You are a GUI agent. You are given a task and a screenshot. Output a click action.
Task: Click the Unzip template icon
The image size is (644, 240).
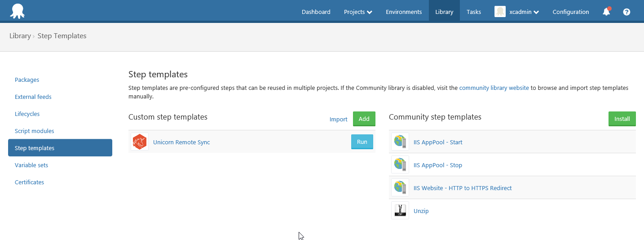[400, 211]
